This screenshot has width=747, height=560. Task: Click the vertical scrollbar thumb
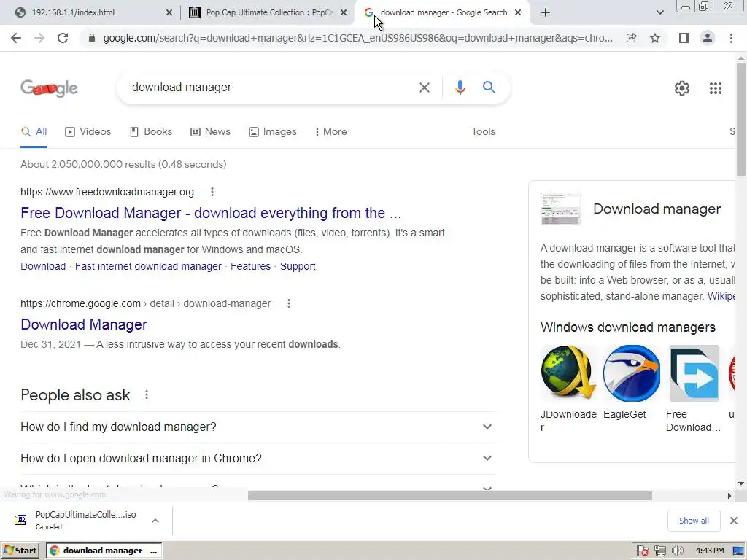click(741, 119)
